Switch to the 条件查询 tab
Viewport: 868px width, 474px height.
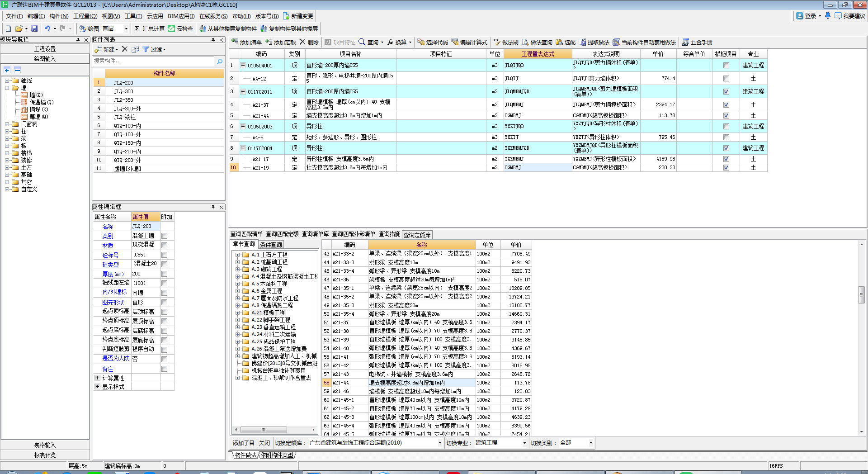click(x=271, y=245)
